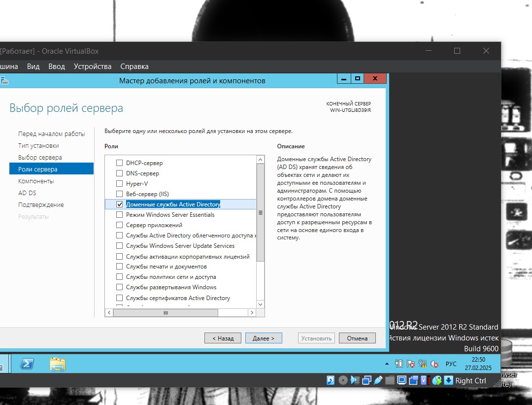Check Веб-сервер (IIS) role
The image size is (532, 405).
coord(119,194)
